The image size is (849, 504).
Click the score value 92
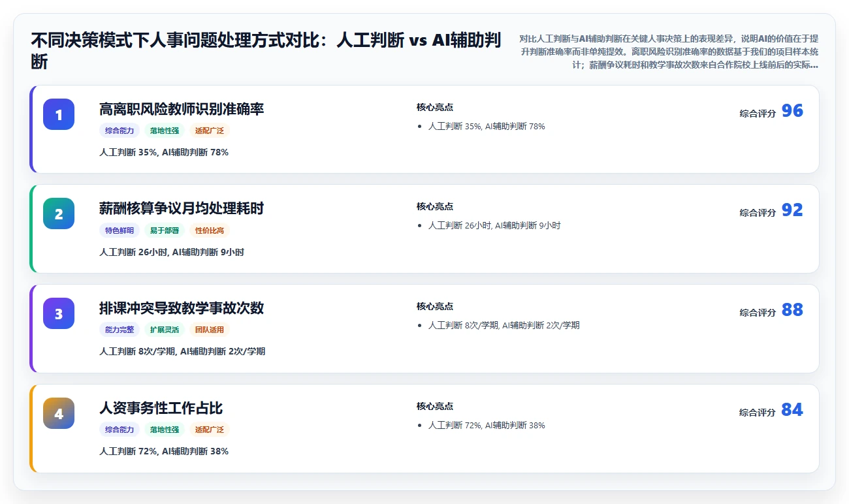tap(792, 210)
